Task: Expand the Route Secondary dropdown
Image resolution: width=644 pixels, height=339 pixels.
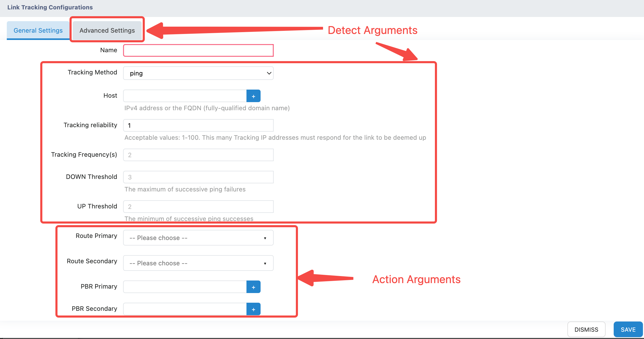Action: tap(198, 263)
